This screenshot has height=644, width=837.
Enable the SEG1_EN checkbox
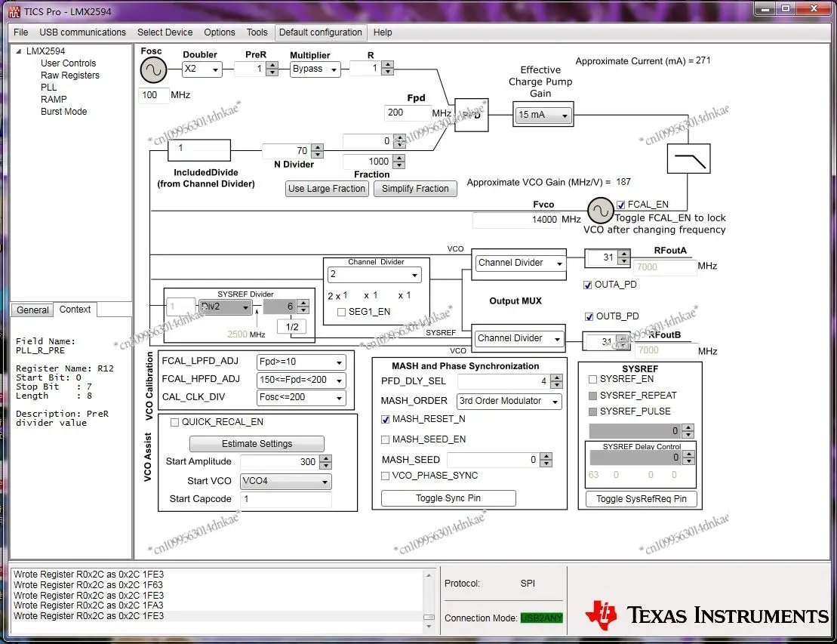[x=342, y=312]
